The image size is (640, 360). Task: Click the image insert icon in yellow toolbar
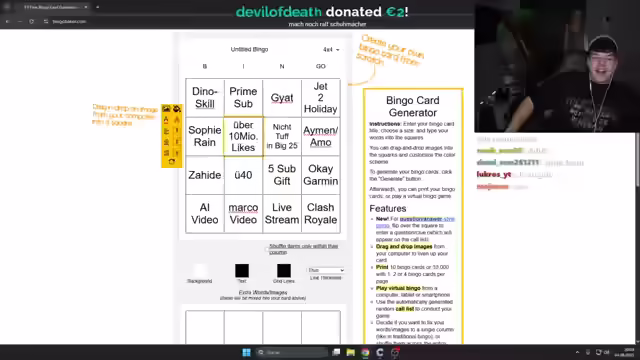166,109
